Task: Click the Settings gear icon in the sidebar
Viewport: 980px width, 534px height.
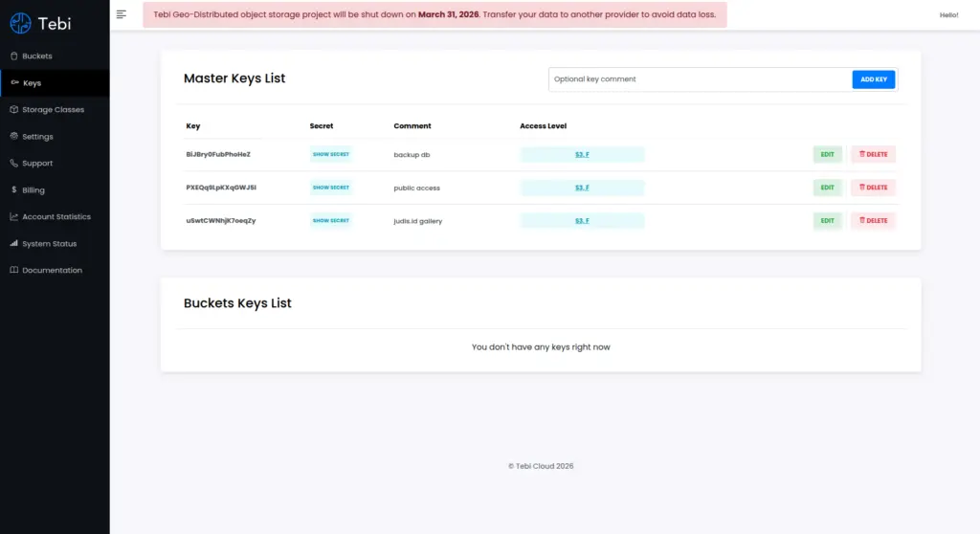Action: coord(13,136)
